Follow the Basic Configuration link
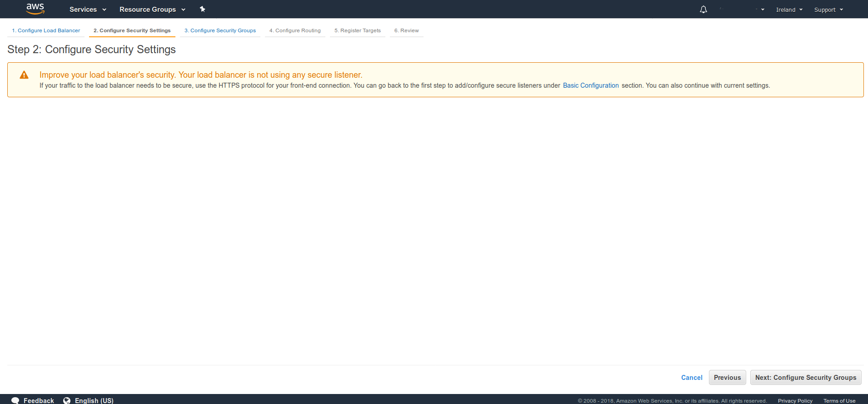The width and height of the screenshot is (868, 404). tap(590, 85)
